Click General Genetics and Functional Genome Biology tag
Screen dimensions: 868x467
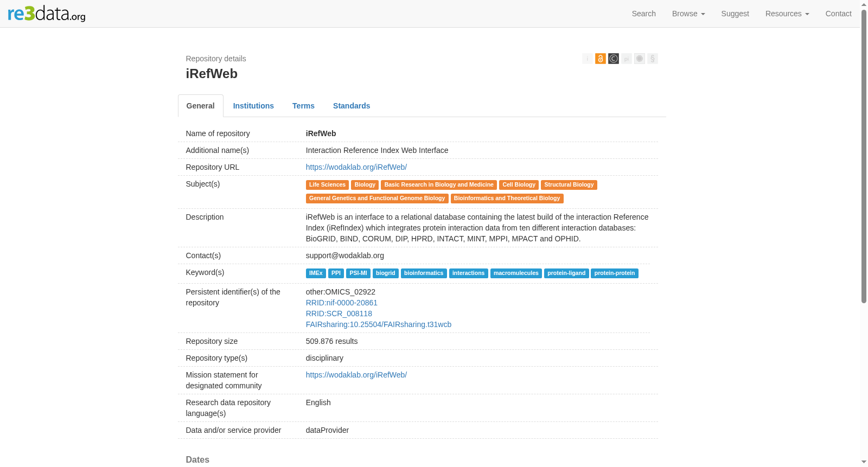click(377, 199)
